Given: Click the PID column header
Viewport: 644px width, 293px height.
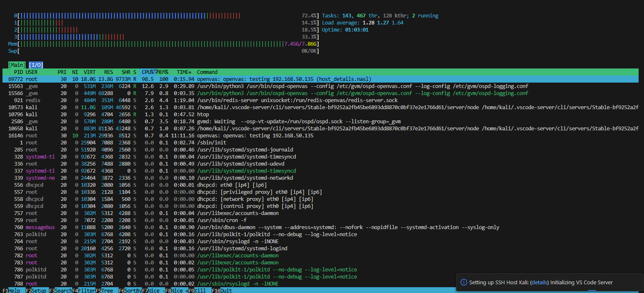Looking at the screenshot, I should [18, 72].
